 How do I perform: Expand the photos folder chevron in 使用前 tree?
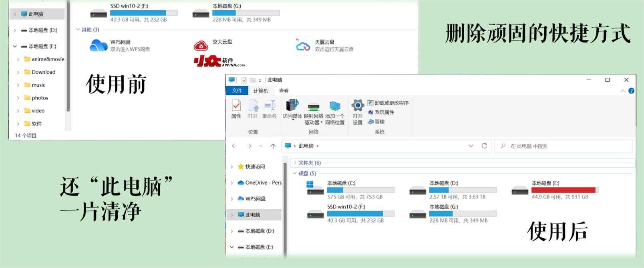click(x=18, y=98)
